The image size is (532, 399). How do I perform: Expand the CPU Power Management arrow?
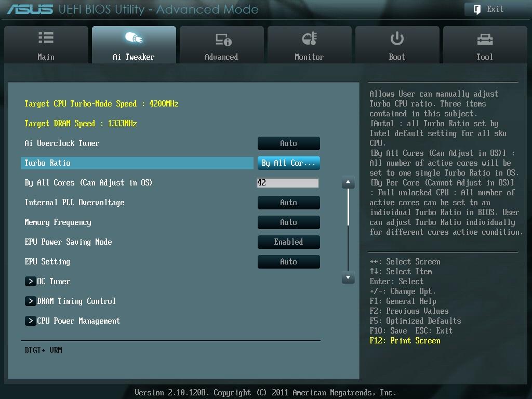point(31,321)
